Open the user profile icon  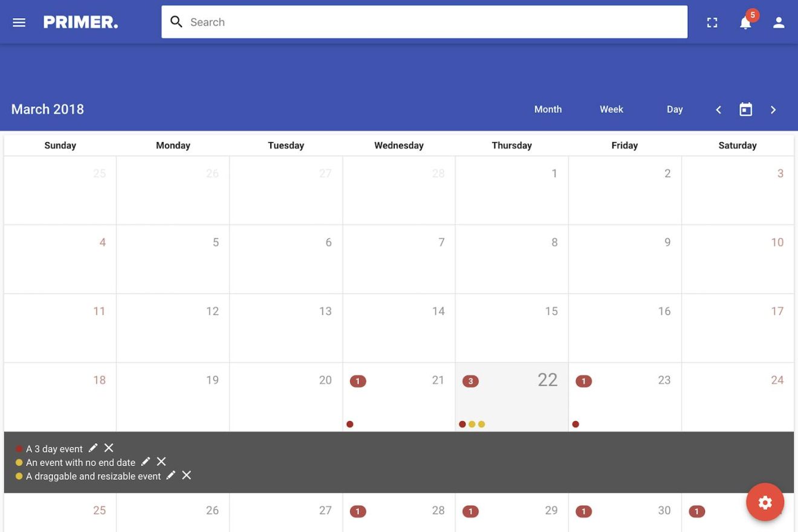tap(779, 22)
